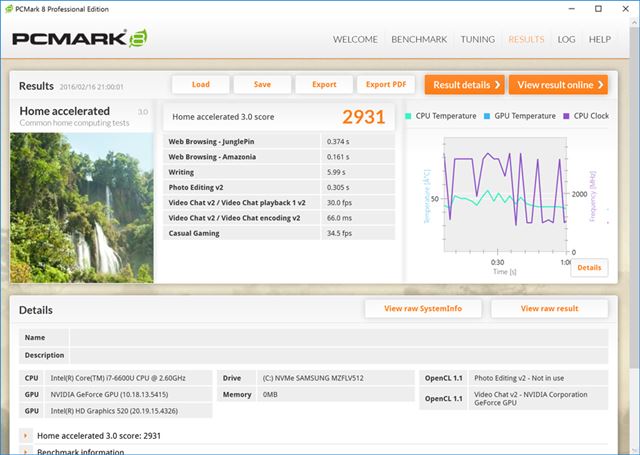Select the Writing result row
The width and height of the screenshot is (640, 455).
tap(279, 172)
